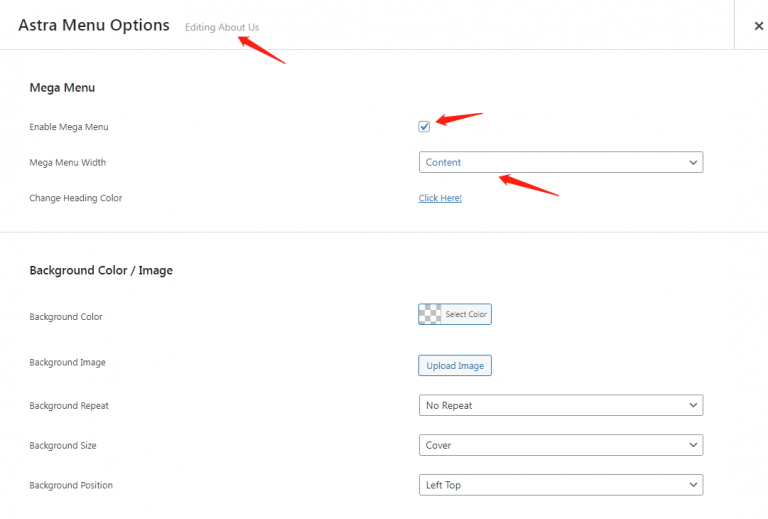The height and width of the screenshot is (519, 768).
Task: Expand the Background Repeat dropdown
Action: pos(560,405)
